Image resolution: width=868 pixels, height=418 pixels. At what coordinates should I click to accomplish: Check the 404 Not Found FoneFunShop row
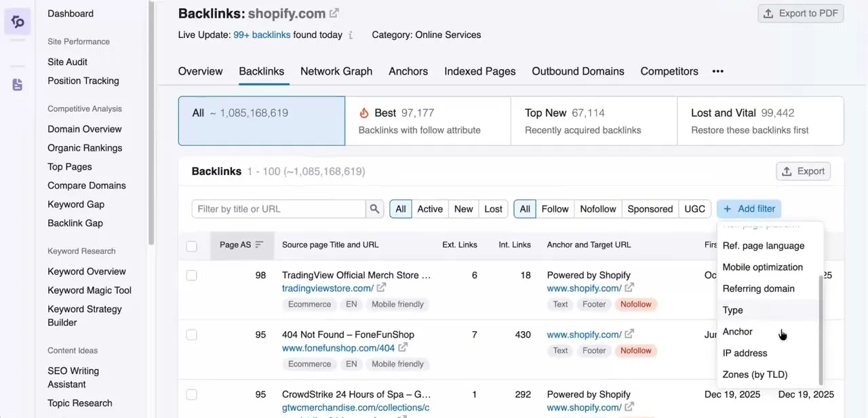[x=192, y=335]
